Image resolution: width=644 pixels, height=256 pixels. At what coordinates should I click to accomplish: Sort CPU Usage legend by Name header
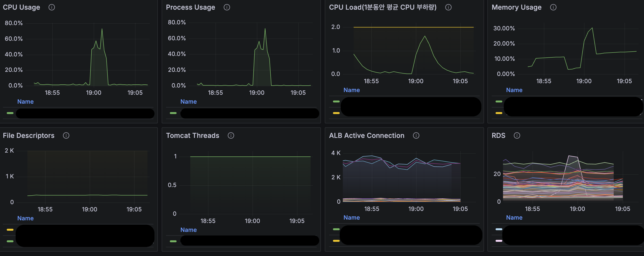(25, 101)
